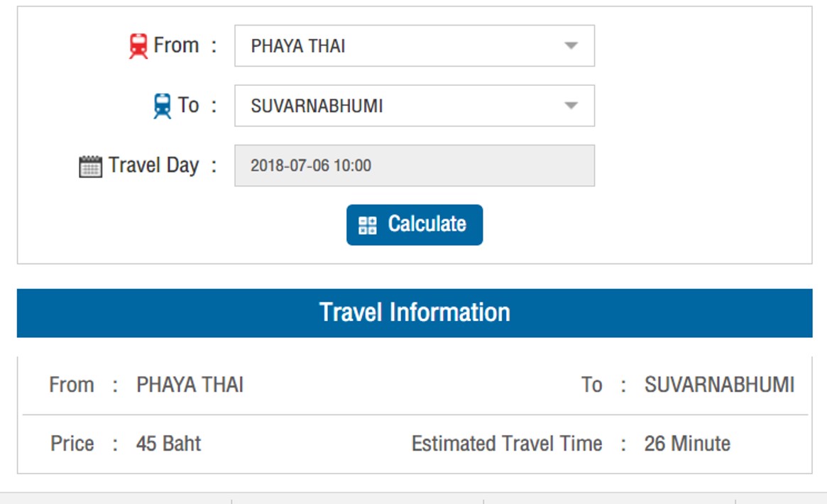Screen dimensions: 827x504
Task: Click the Estimated Travel Time label
Action: 507,444
